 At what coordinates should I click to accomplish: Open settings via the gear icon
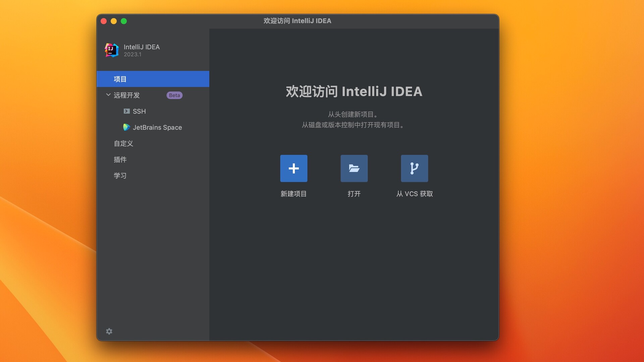(x=109, y=331)
